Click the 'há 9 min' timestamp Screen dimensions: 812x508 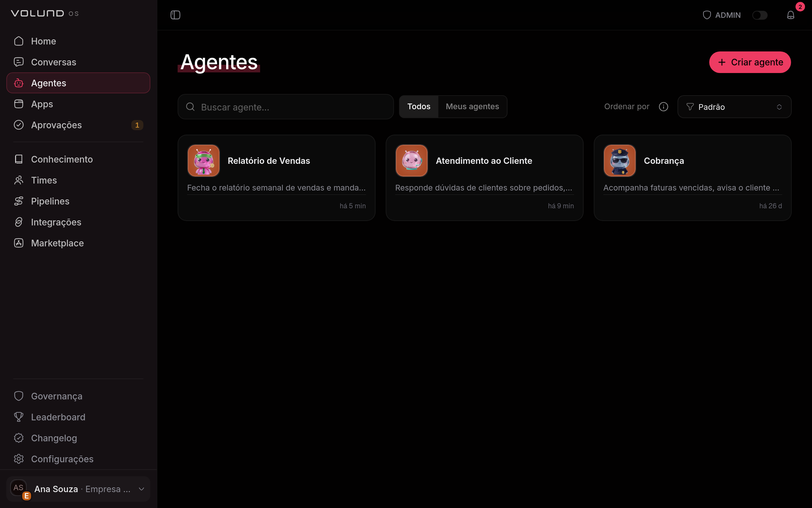561,206
